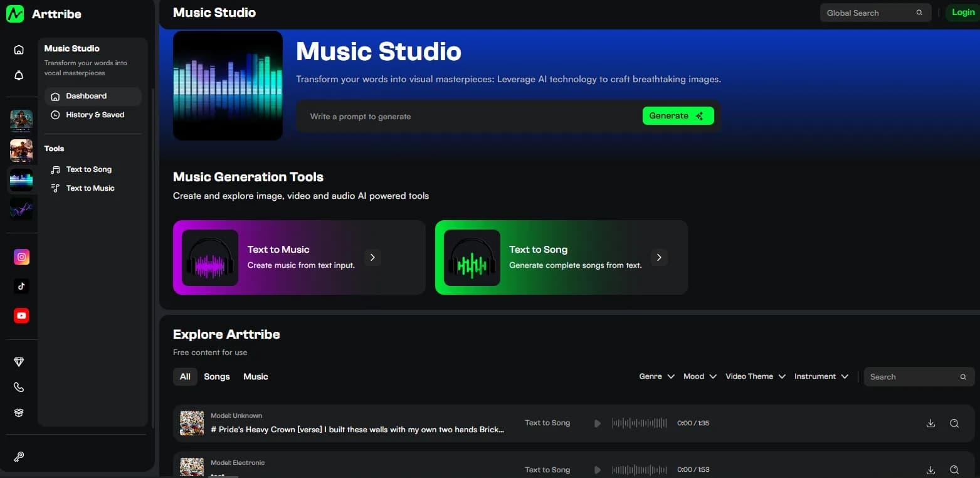Click the Global Search magnifier icon
The width and height of the screenshot is (980, 478).
[920, 13]
